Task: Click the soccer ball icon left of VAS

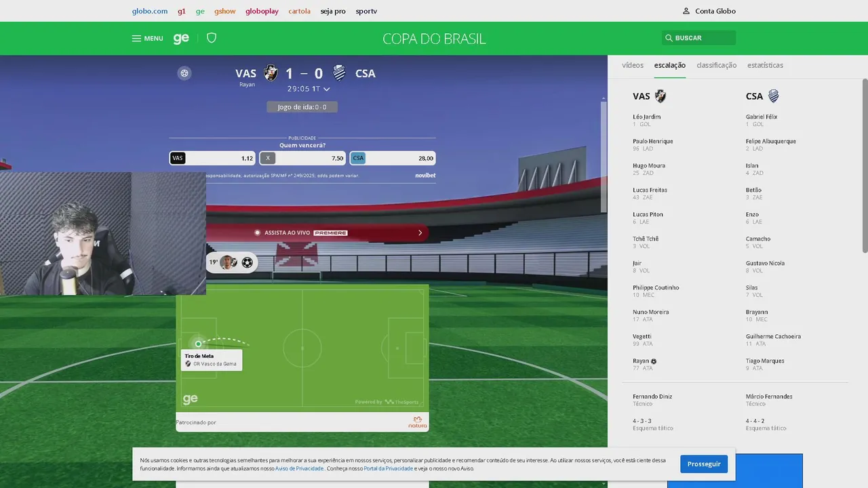Action: [184, 73]
